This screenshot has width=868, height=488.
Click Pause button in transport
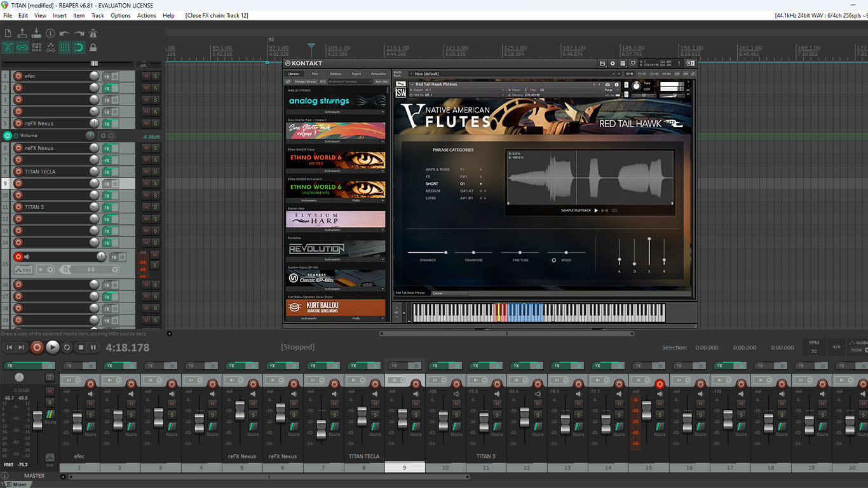coord(93,348)
